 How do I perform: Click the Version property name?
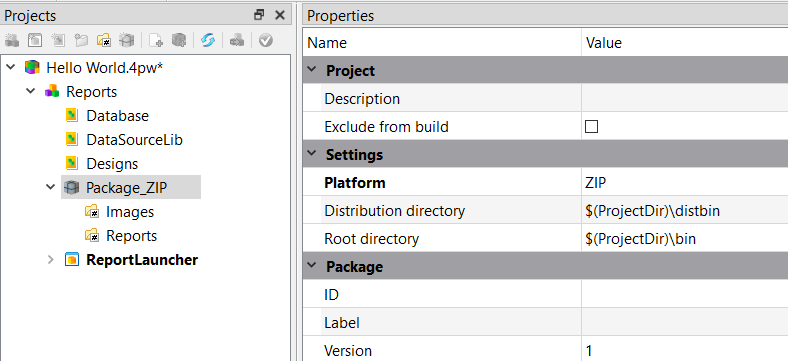click(348, 350)
